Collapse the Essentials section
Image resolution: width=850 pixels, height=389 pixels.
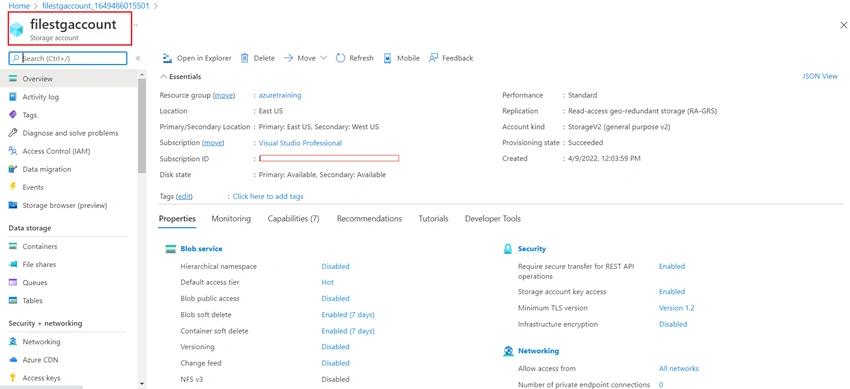[x=181, y=77]
